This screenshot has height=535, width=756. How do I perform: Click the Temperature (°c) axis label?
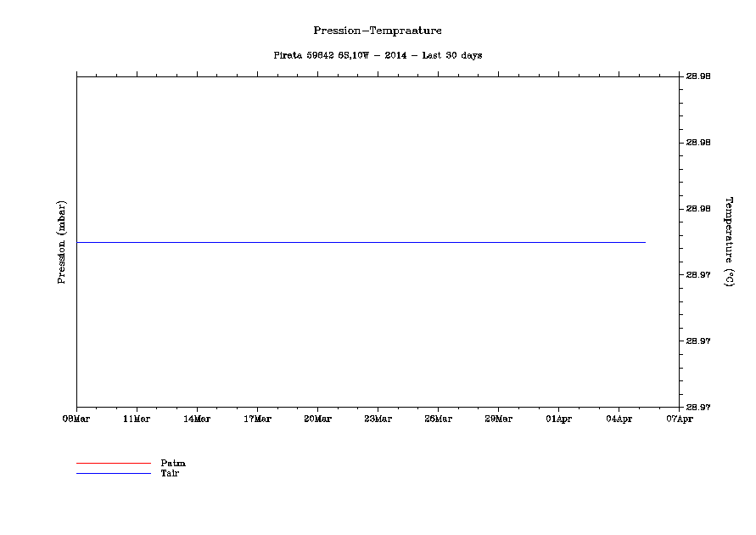[728, 242]
